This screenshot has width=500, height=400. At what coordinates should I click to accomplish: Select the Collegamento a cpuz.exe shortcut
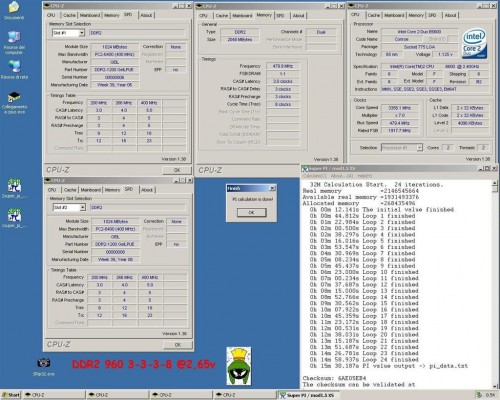coord(14,103)
